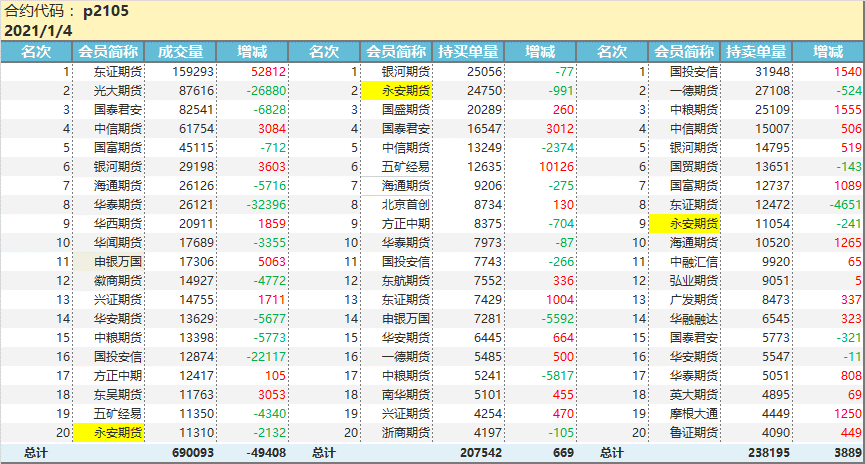Select the 浙商期货 member cell
This screenshot has width=865, height=464.
pos(406,432)
